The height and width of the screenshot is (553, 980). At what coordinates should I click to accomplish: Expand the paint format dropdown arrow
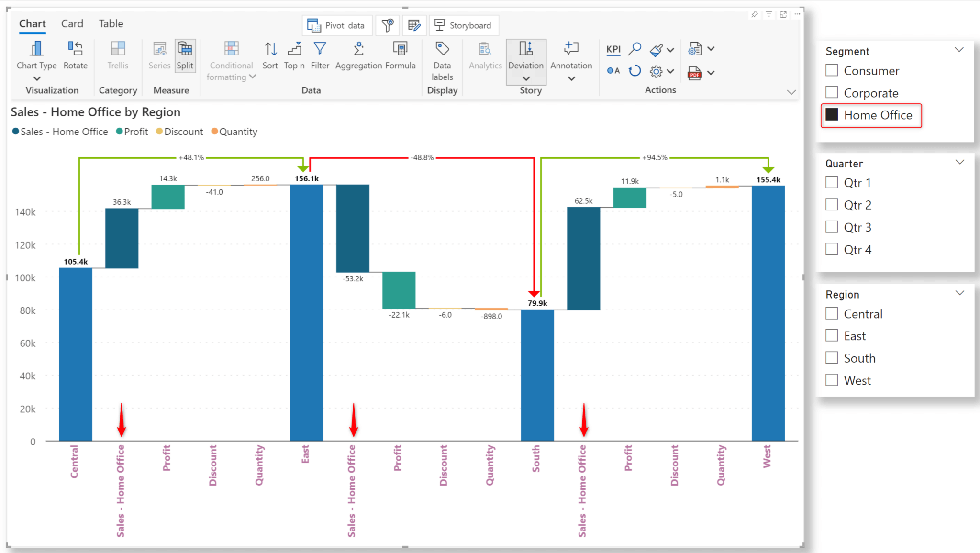coord(670,50)
